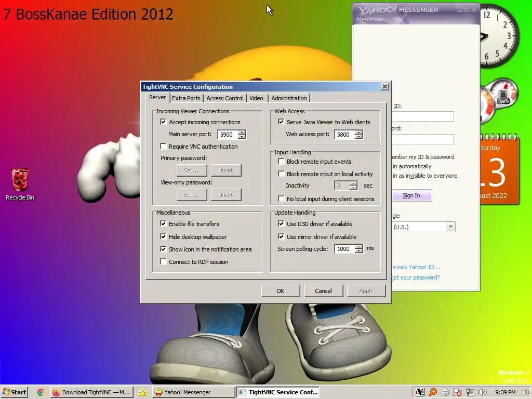Increase Main server port with up arrow

242,132
